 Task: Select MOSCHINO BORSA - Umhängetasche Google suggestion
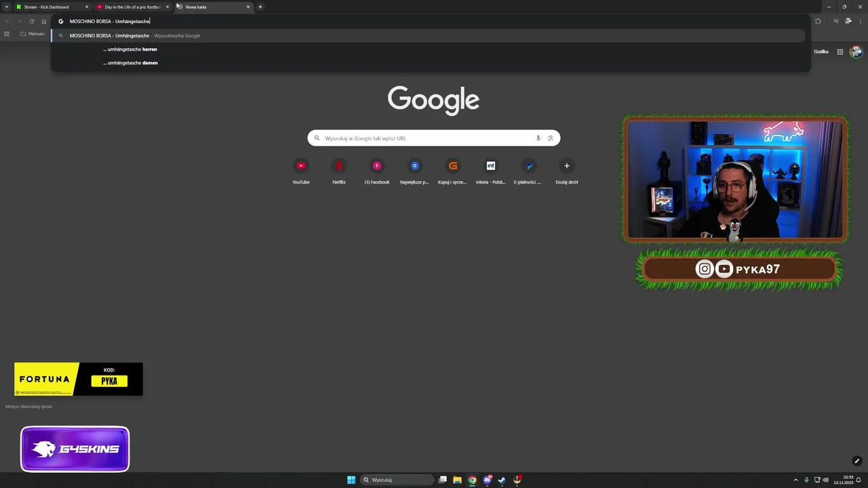pyautogui.click(x=429, y=35)
